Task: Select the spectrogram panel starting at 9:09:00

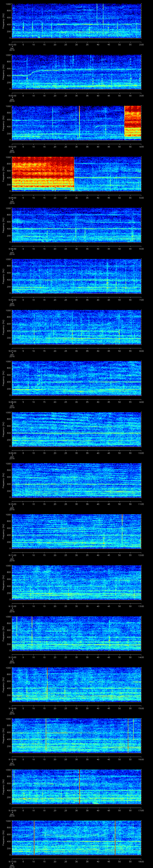Action: point(76,429)
